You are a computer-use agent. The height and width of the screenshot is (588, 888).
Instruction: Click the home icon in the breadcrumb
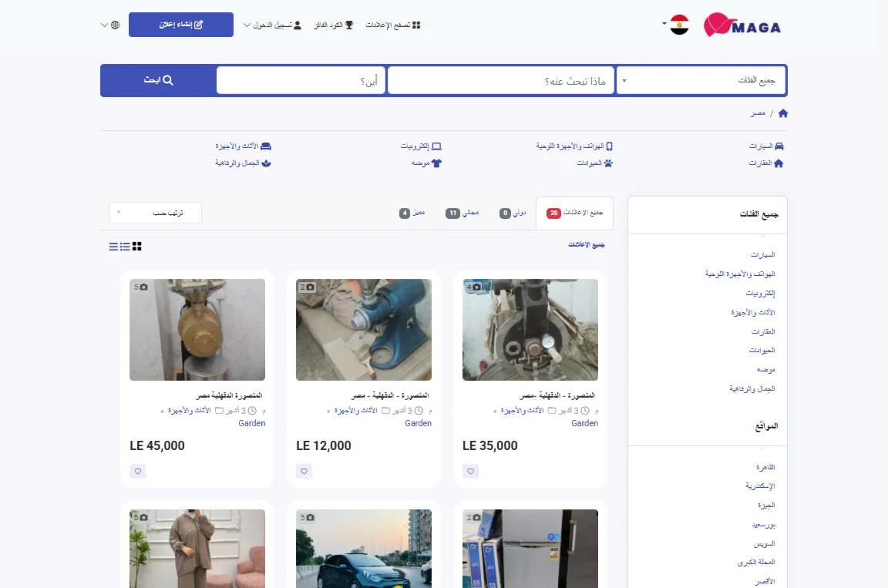(783, 113)
